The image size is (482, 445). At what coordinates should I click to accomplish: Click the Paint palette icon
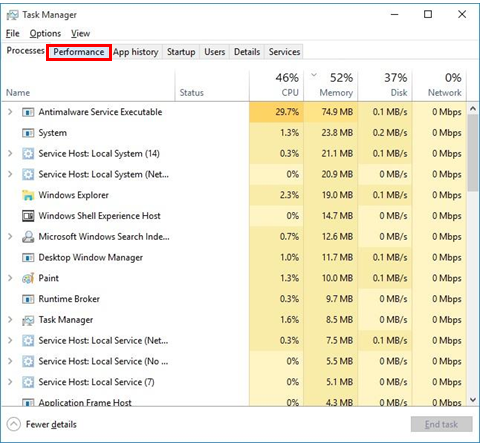pyautogui.click(x=28, y=278)
